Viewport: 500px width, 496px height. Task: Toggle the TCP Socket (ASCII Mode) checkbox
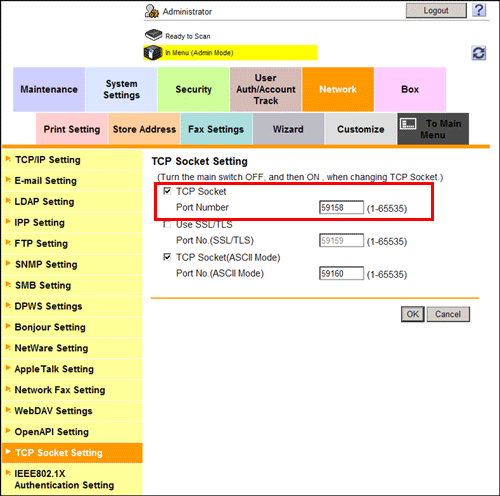(x=167, y=257)
